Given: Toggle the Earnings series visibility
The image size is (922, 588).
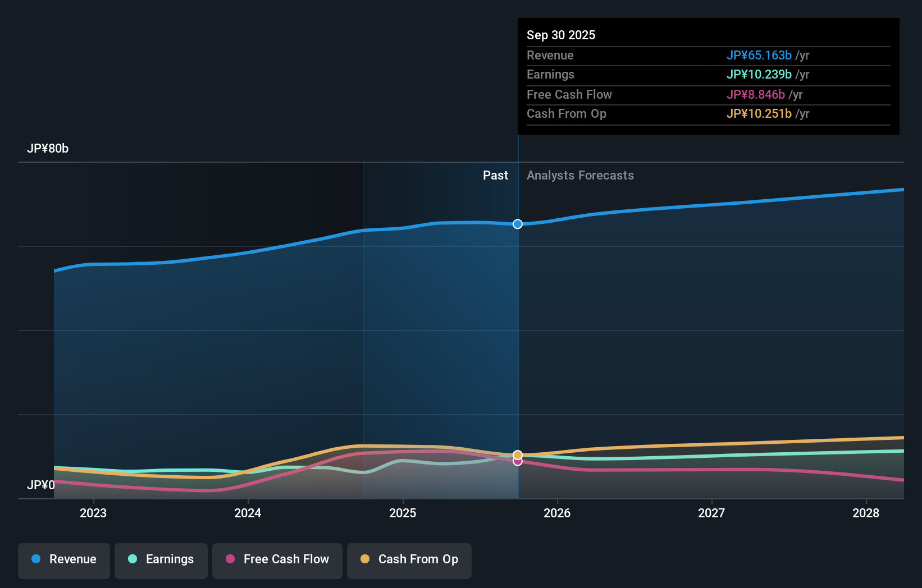Looking at the screenshot, I should [161, 559].
